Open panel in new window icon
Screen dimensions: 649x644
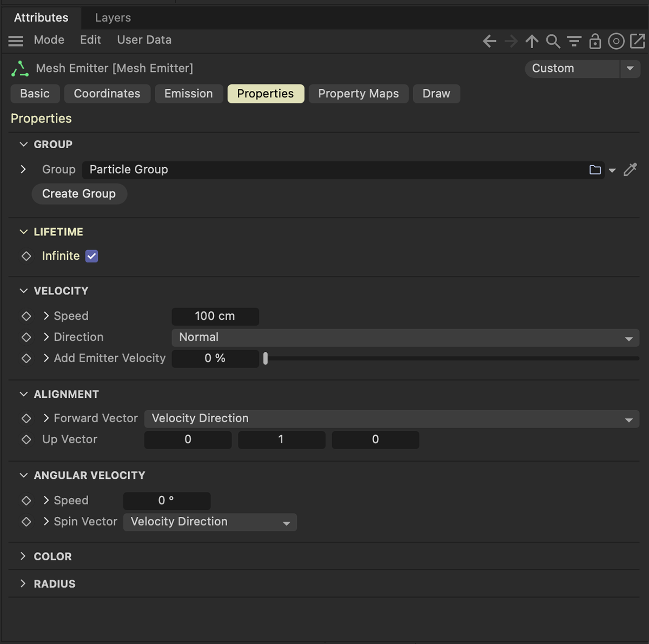(x=638, y=41)
